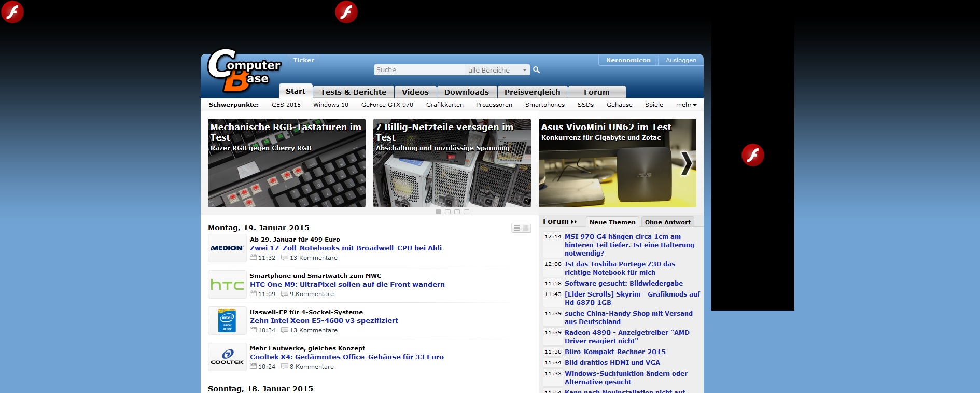Click the HTC logo thumbnail

(227, 284)
